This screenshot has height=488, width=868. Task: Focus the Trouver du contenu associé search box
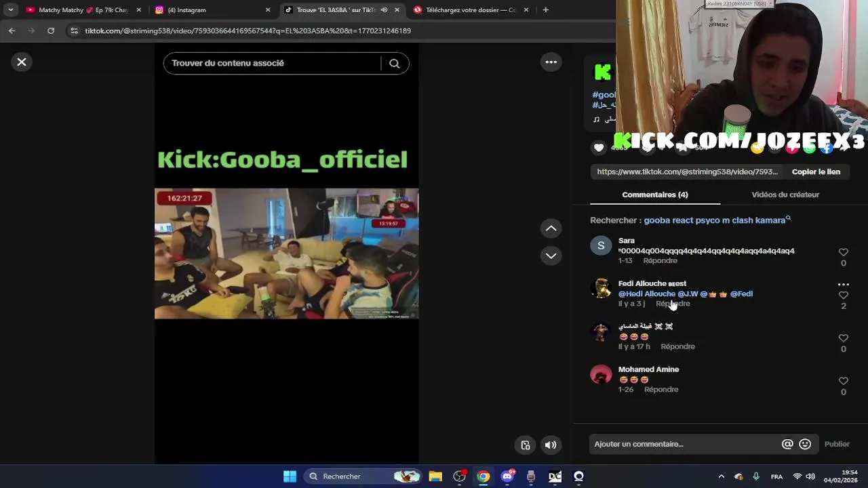[271, 63]
